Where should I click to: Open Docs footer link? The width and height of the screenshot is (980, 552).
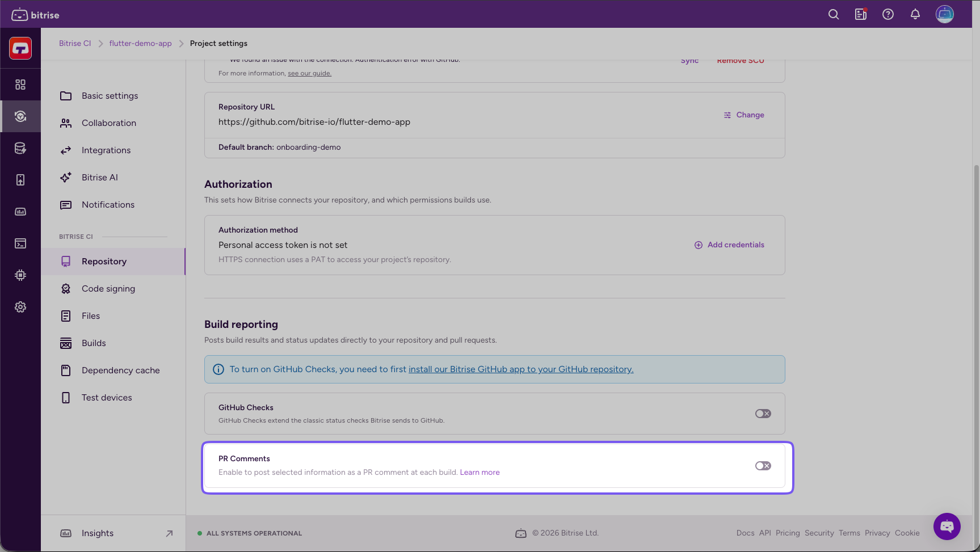pos(745,533)
